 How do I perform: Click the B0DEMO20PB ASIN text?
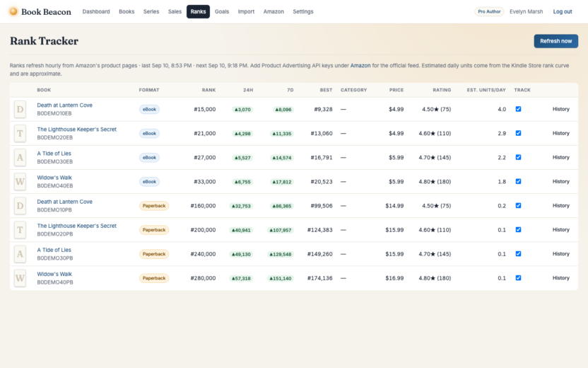tap(54, 234)
